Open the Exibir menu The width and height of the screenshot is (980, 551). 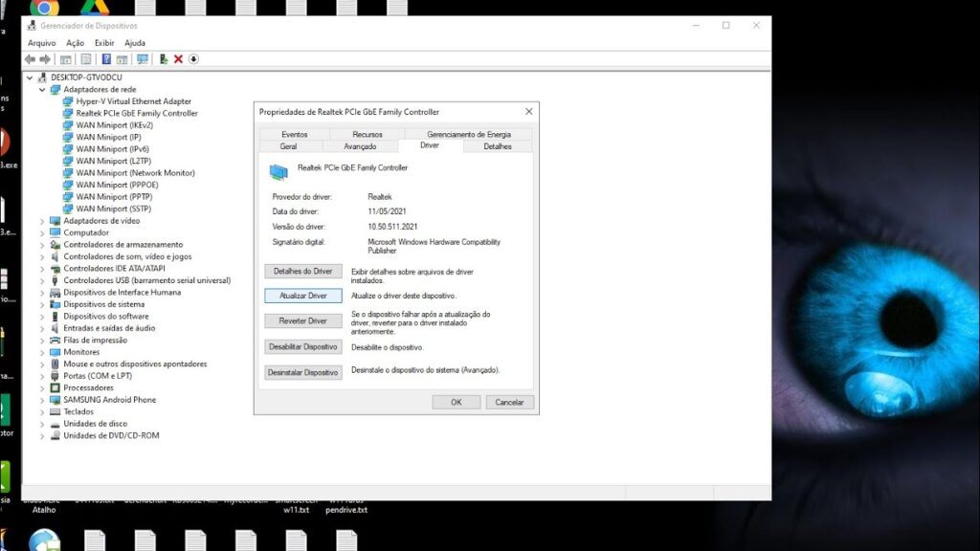[x=104, y=43]
